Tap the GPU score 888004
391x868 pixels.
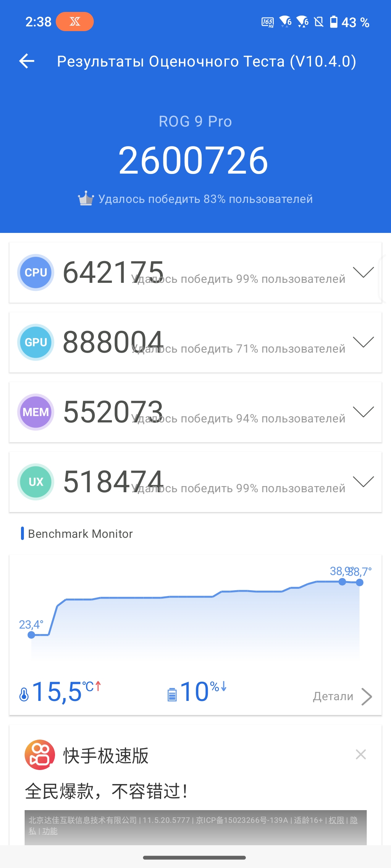pos(113,342)
